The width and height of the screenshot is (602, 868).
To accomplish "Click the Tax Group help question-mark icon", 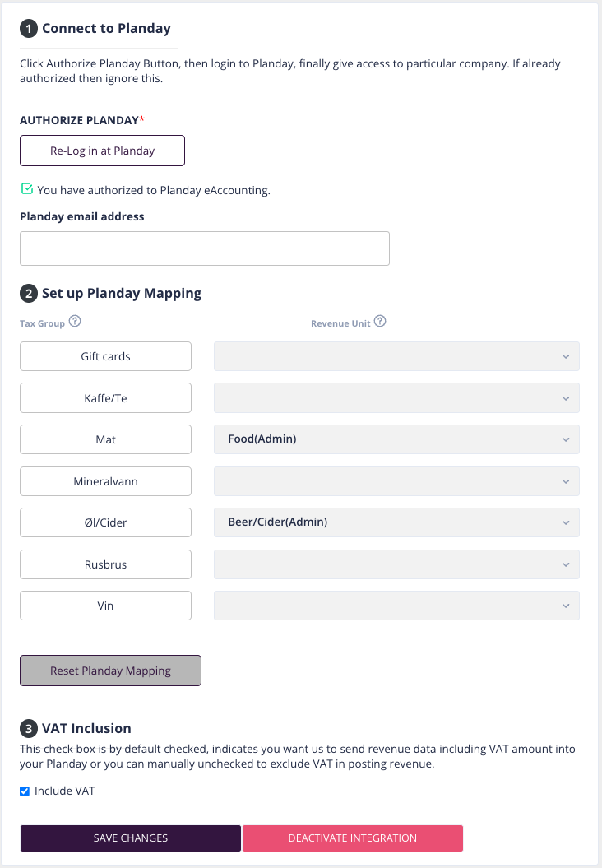I will tap(75, 321).
